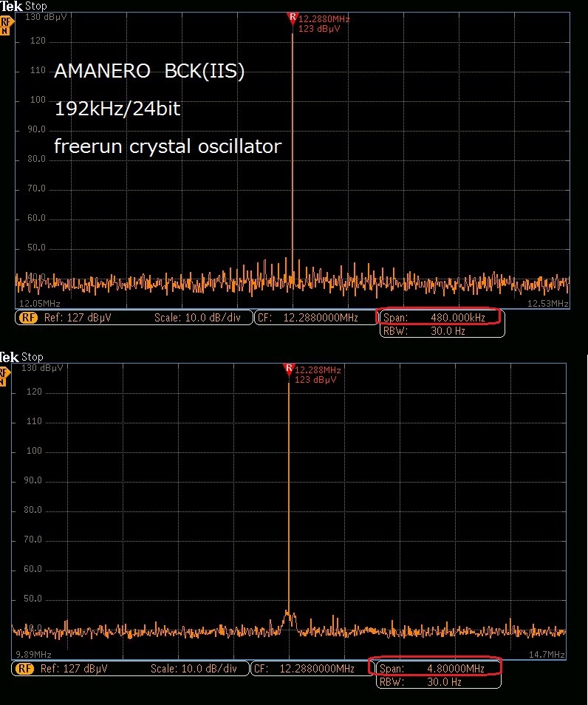Screen dimensions: 588x705
Task: Click the bottom Tek Stop status label
Action: tap(21, 357)
